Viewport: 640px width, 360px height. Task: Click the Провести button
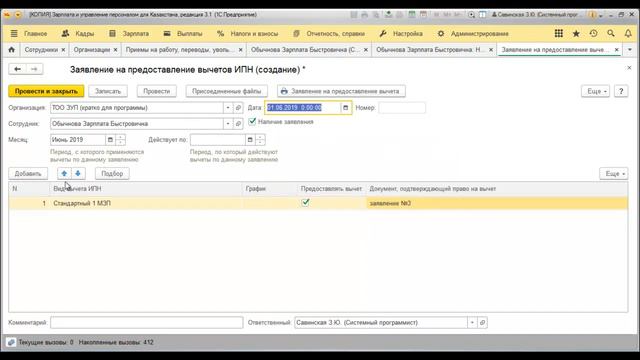tap(156, 91)
